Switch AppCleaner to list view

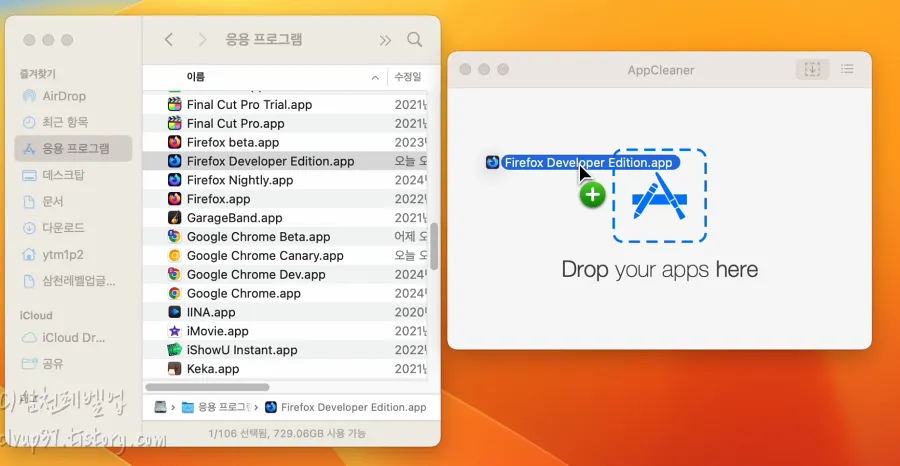pyautogui.click(x=847, y=69)
